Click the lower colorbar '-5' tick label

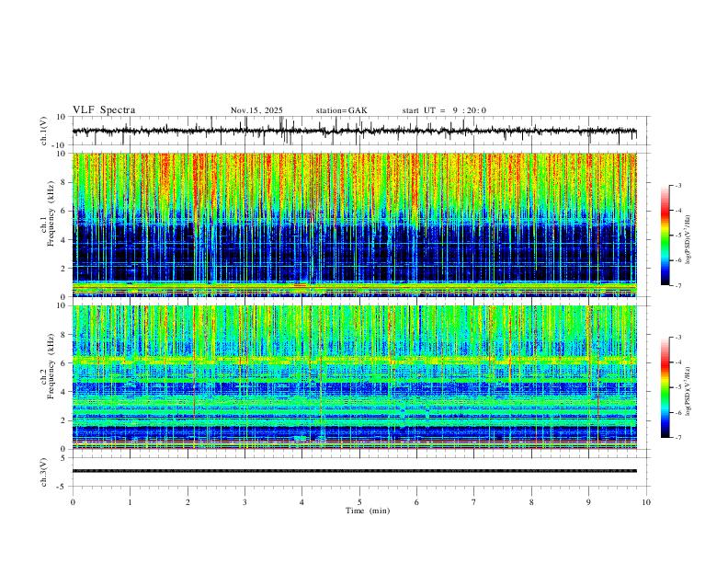(677, 387)
